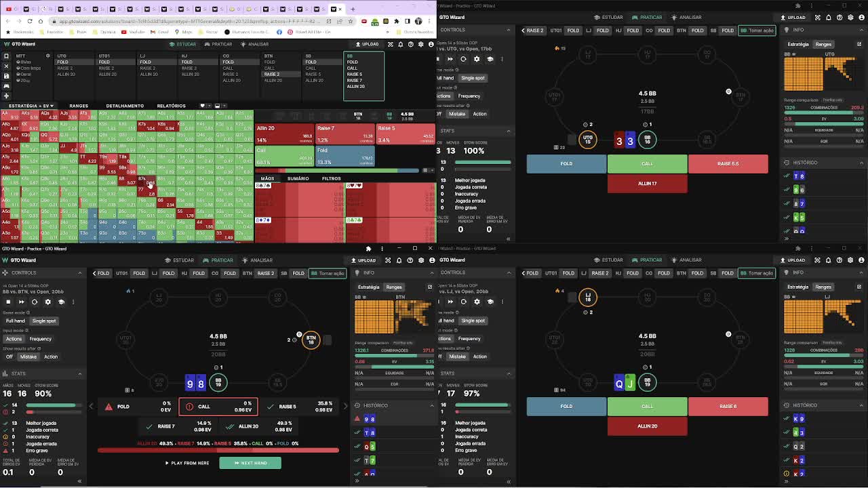Open gear settings in top-right Controls panel

tap(477, 59)
